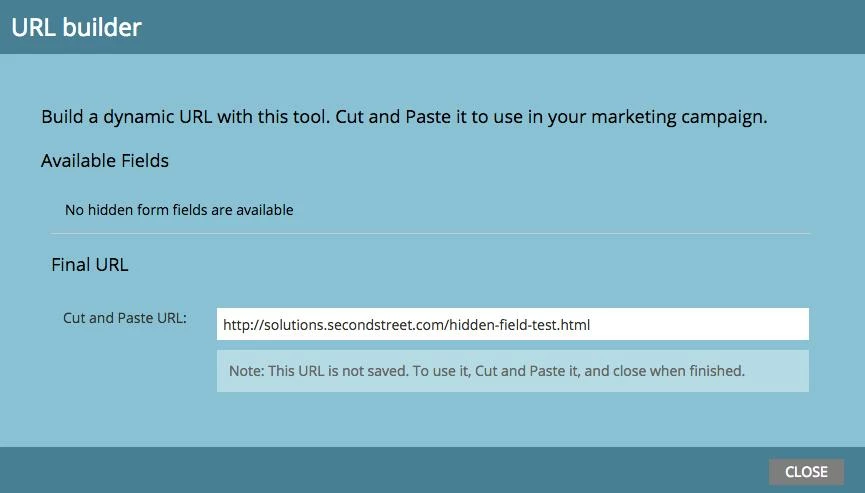Click 'solutions.secondstreet.com' inside the URL text
Screen dimensions: 865x493
pos(353,325)
